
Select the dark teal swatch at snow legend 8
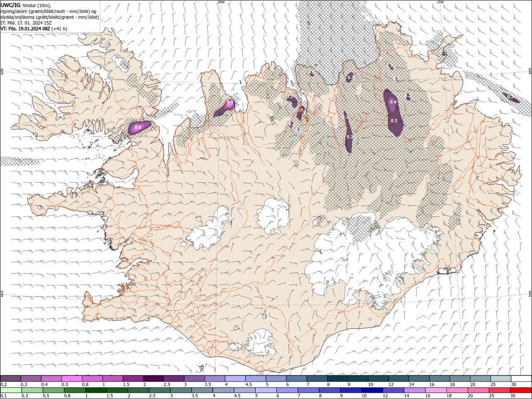tap(337, 378)
